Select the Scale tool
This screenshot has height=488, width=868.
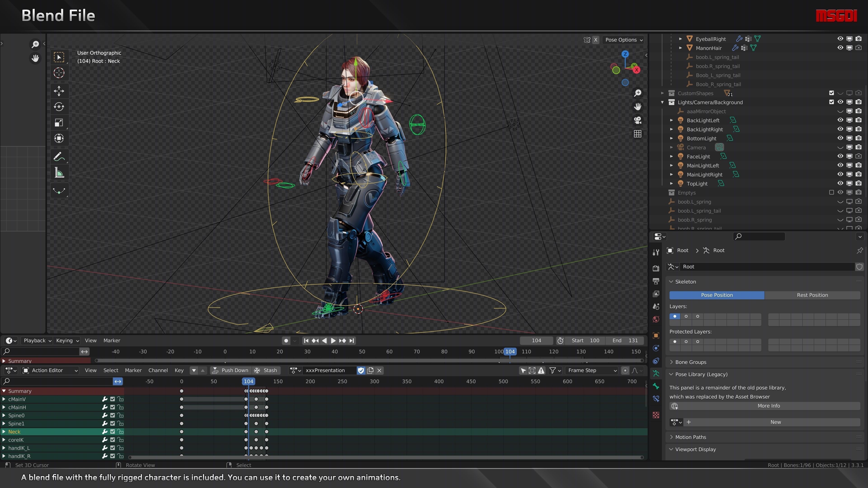click(x=59, y=123)
